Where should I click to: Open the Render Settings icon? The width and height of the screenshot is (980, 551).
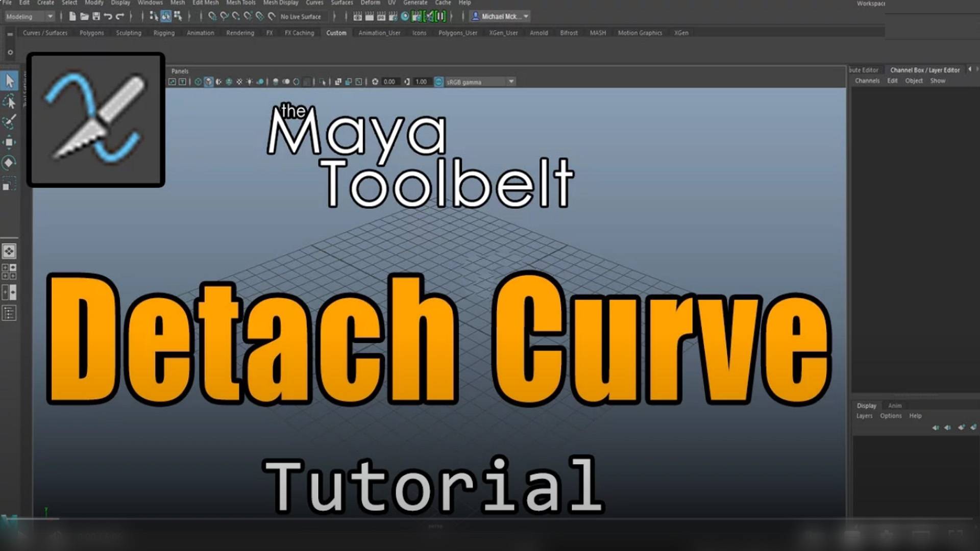(x=393, y=16)
